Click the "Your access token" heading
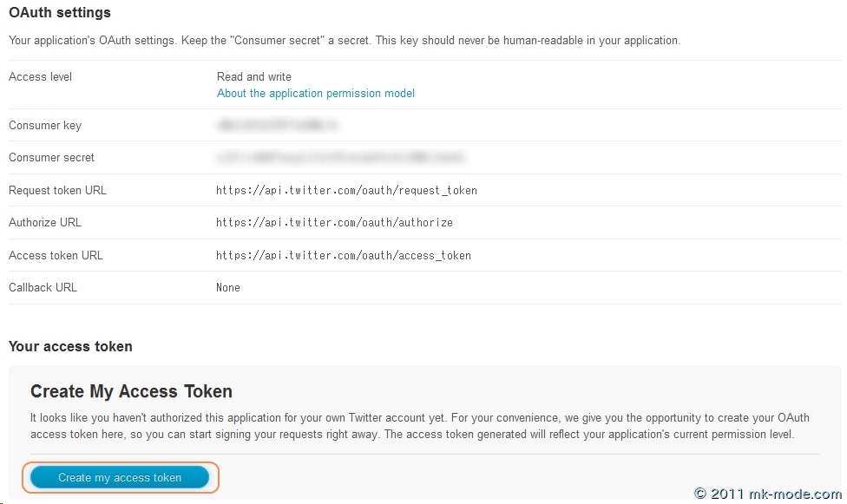 [x=70, y=346]
